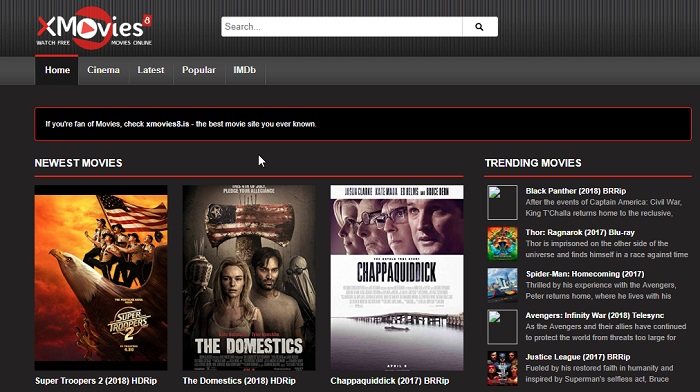Click the XMovies8 logo
Viewport: 700px width, 392px height.
[94, 27]
